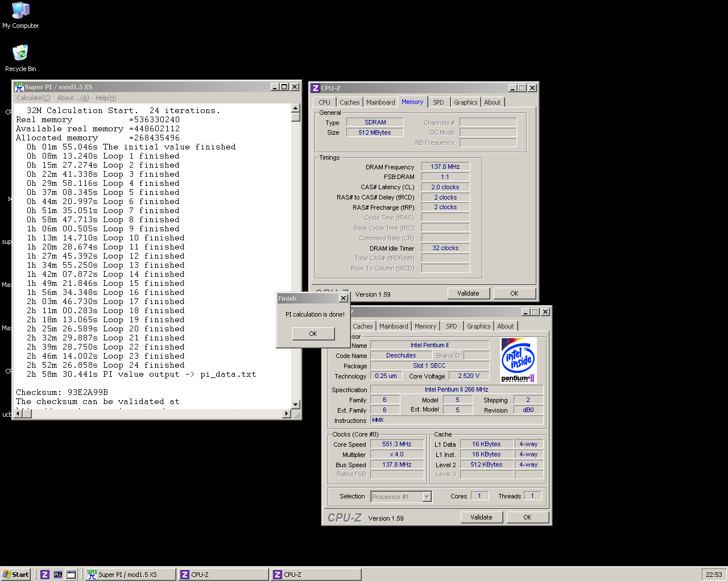Expand the Processor #1 selection dropdown
This screenshot has height=582, width=728.
click(x=427, y=497)
